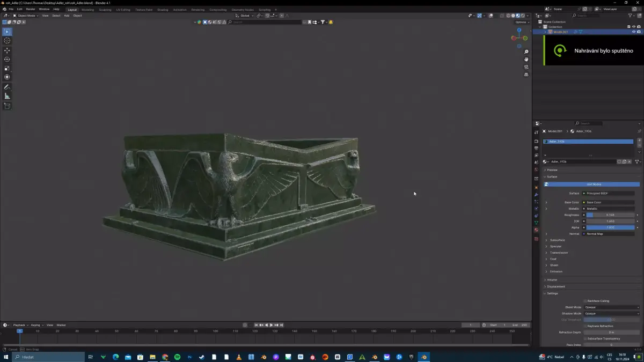Open the View Layer properties tab

pyautogui.click(x=536, y=156)
